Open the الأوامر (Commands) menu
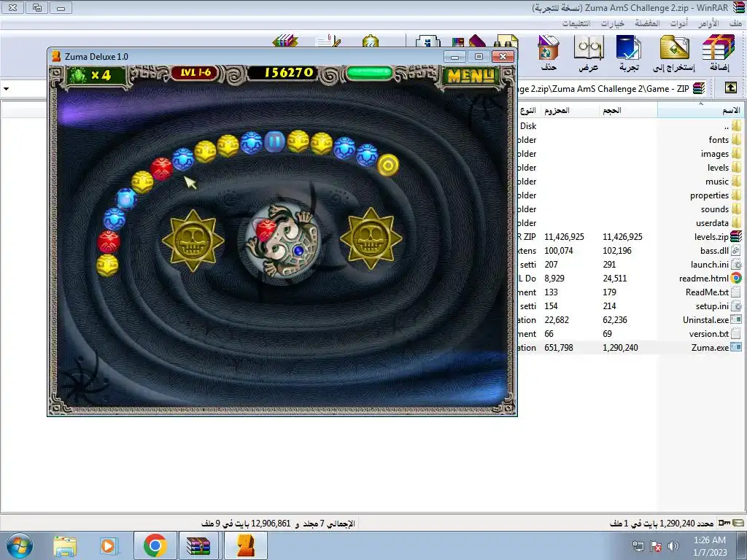Image resolution: width=747 pixels, height=560 pixels. (x=708, y=23)
